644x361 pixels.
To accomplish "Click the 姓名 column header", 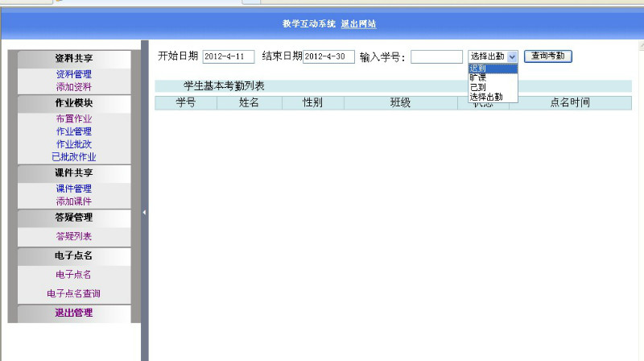I will tap(250, 103).
